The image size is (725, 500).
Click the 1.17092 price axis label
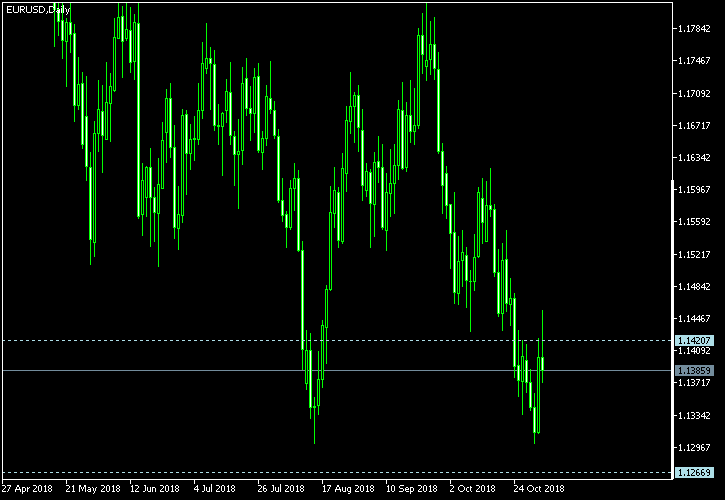[694, 94]
